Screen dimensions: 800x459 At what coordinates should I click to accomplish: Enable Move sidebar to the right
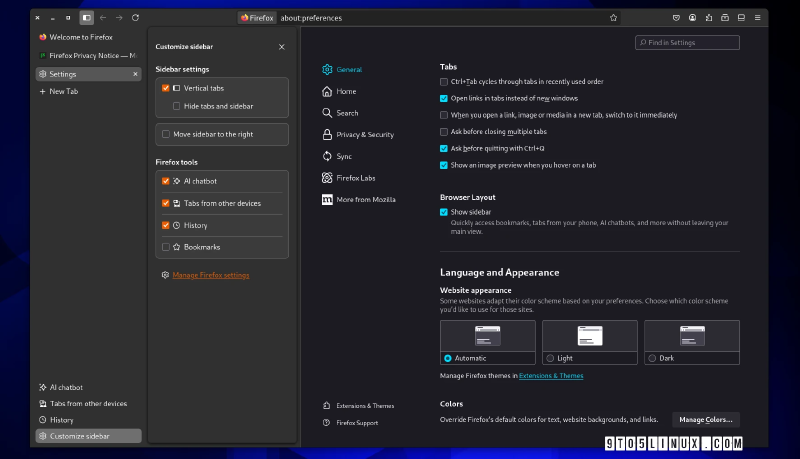[x=166, y=134]
